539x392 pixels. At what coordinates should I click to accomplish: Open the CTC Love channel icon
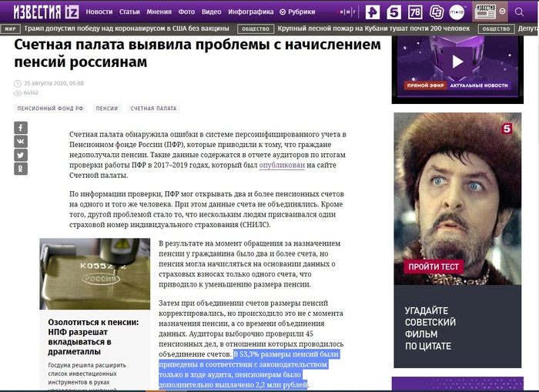coord(437,12)
